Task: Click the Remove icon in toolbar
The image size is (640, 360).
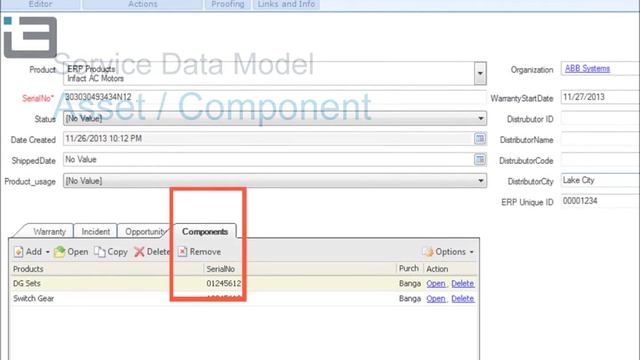Action: point(182,252)
